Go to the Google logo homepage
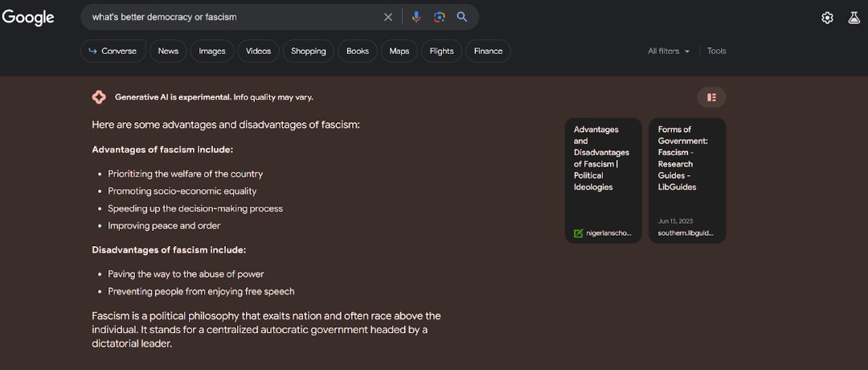This screenshot has width=868, height=370. [x=27, y=18]
